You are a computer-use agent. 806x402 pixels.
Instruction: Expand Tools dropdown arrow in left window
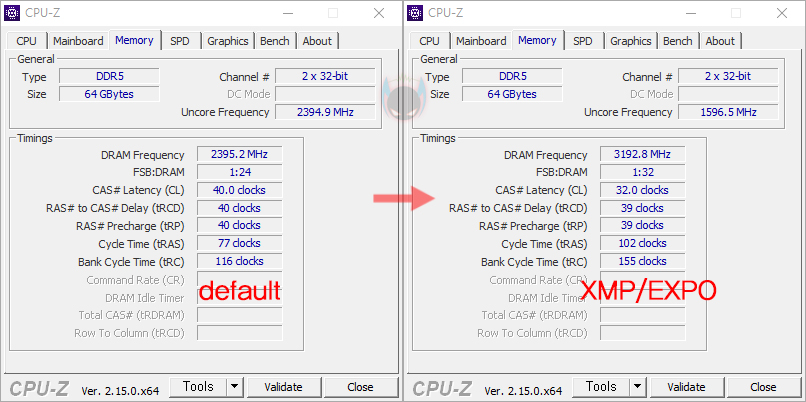[234, 387]
